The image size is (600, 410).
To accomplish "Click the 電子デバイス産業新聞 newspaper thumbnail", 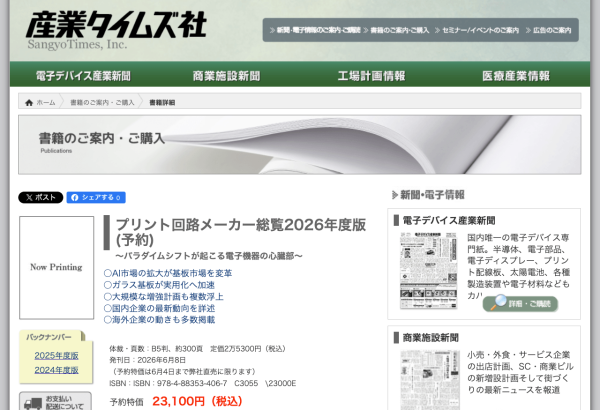I will coord(429,270).
